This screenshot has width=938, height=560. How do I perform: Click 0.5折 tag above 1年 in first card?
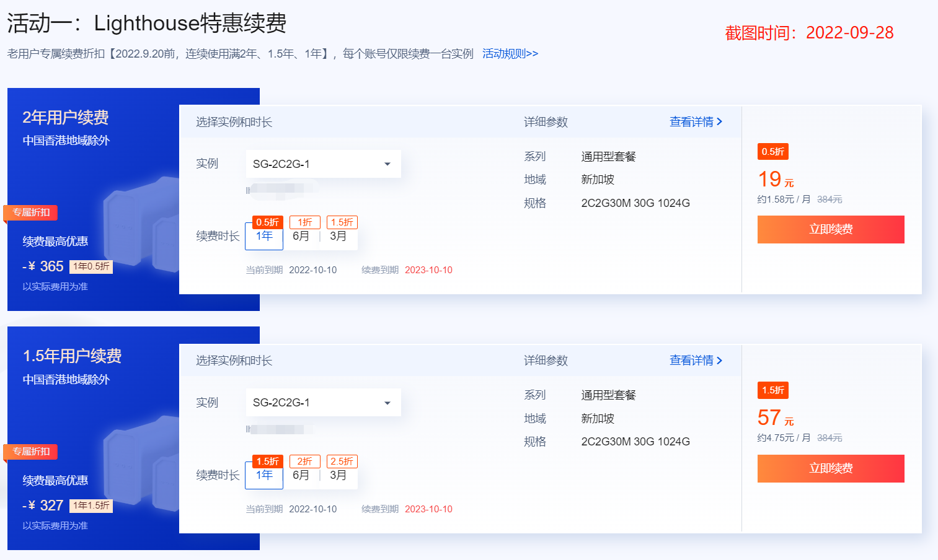(x=268, y=222)
